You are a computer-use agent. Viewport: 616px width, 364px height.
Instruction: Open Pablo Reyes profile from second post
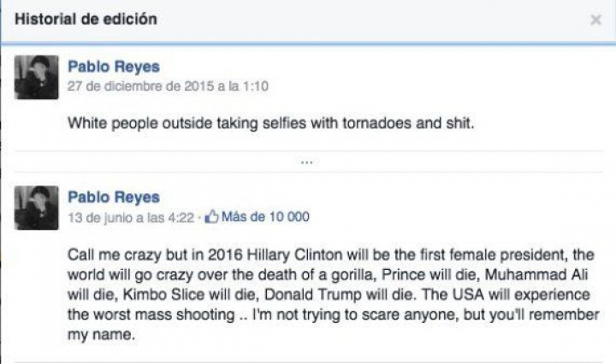(113, 197)
